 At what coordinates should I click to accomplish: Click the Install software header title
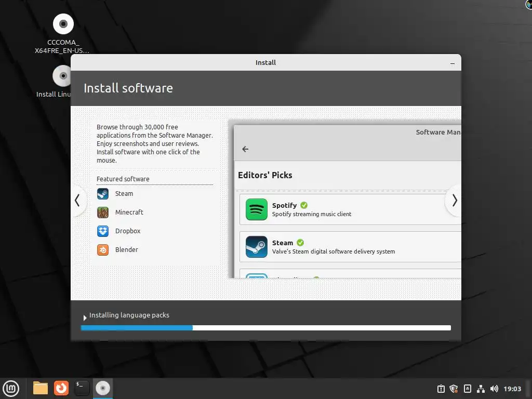coord(128,88)
